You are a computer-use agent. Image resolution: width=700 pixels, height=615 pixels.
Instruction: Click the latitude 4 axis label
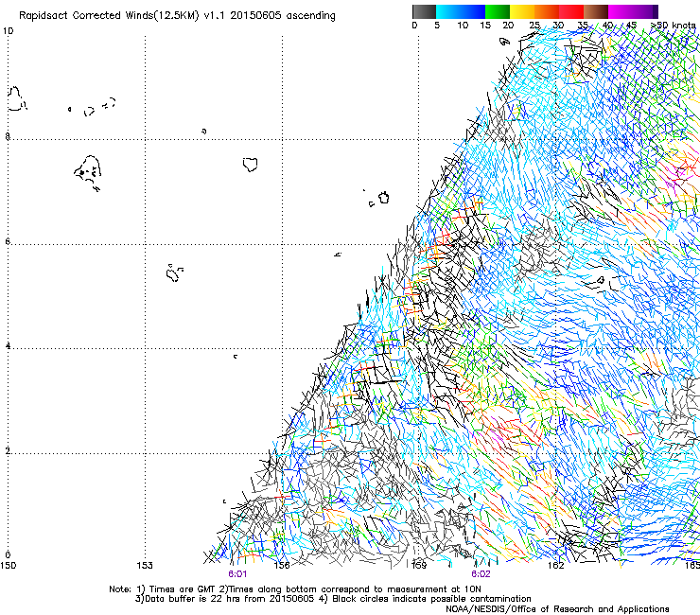(8, 346)
